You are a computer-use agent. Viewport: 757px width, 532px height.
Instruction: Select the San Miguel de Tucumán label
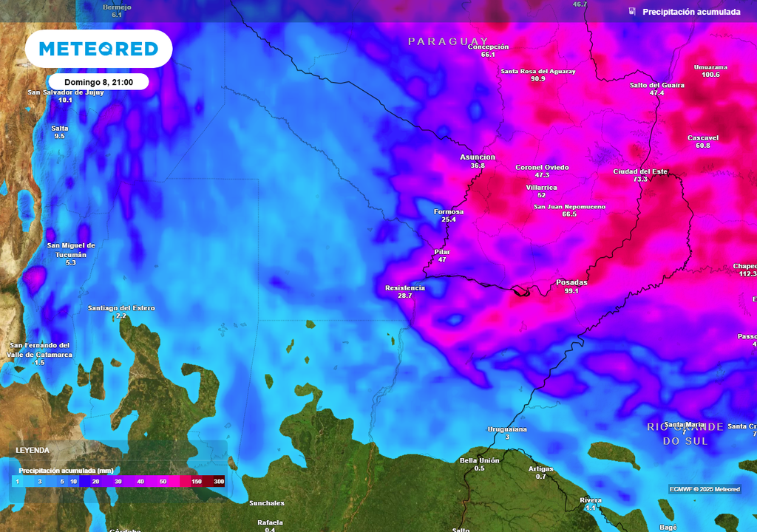[x=72, y=248]
